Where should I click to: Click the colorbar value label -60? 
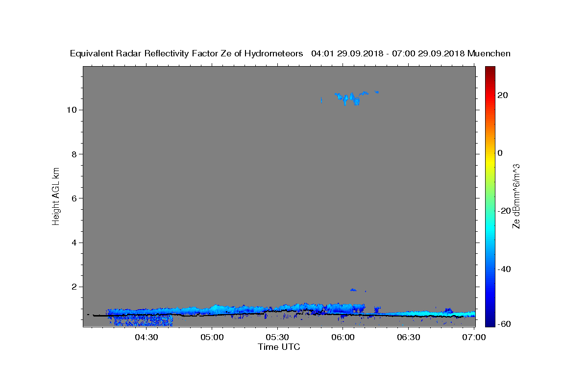pos(504,324)
